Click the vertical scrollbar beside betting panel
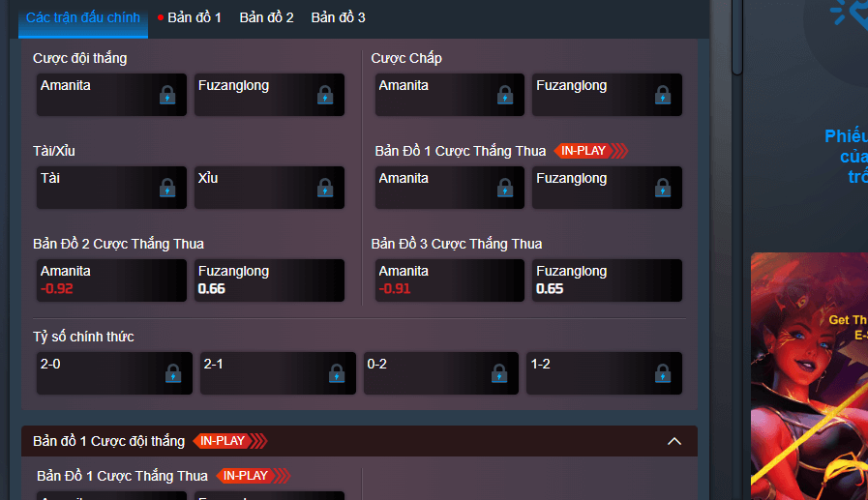This screenshot has width=868, height=500. point(736,39)
